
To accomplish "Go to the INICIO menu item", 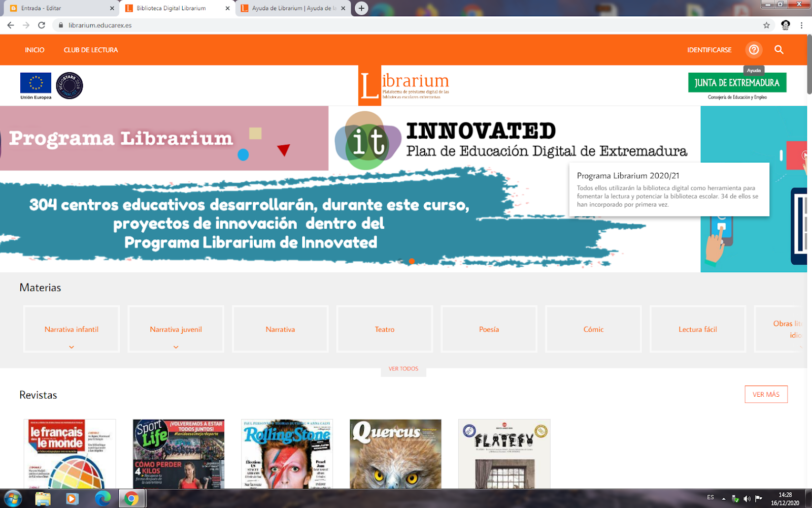I will (x=35, y=50).
